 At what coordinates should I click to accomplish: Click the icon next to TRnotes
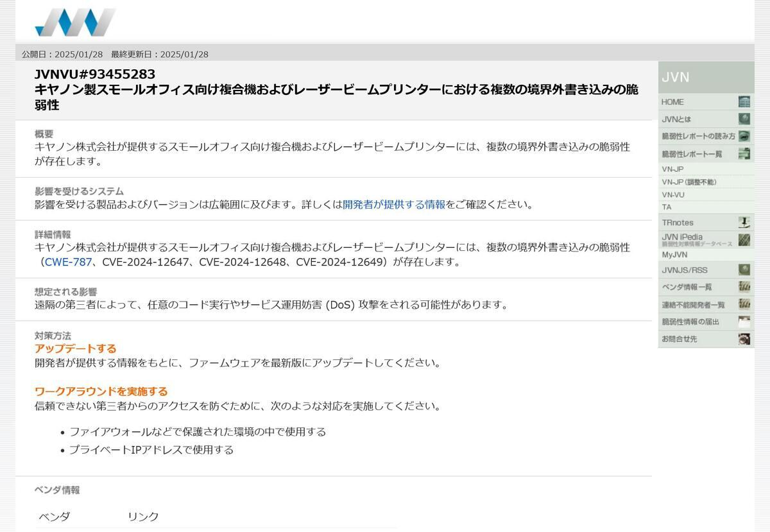(744, 223)
